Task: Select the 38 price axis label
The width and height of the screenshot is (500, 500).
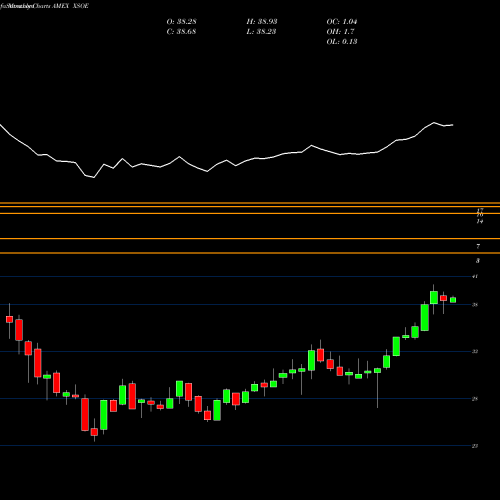Action: click(x=475, y=305)
